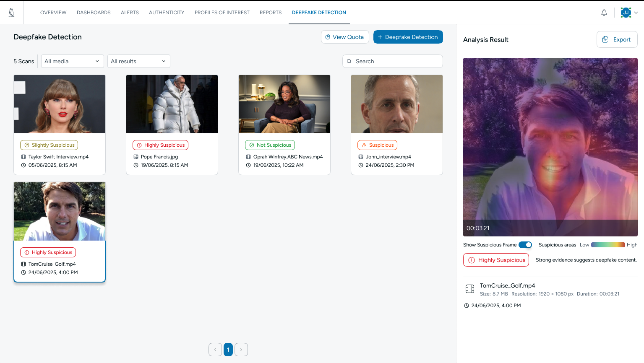Screen dimensions: 644x363
Task: Open the Overview tab
Action: point(53,13)
